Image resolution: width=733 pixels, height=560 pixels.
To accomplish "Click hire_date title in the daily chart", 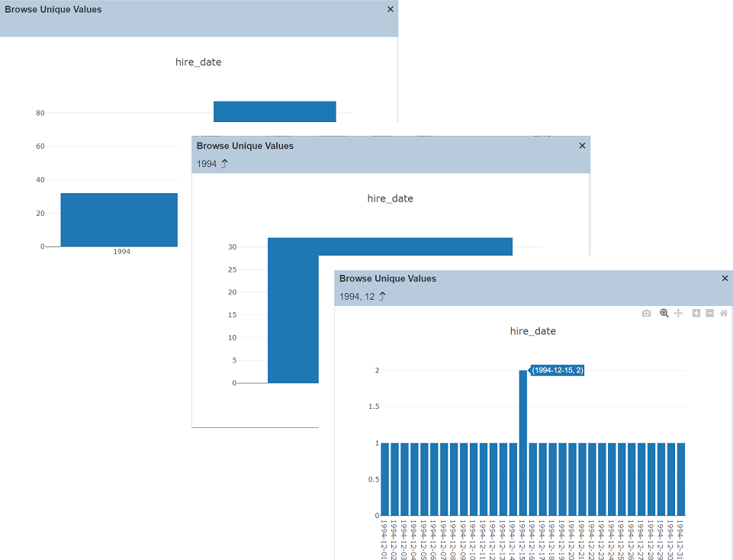I will click(532, 331).
